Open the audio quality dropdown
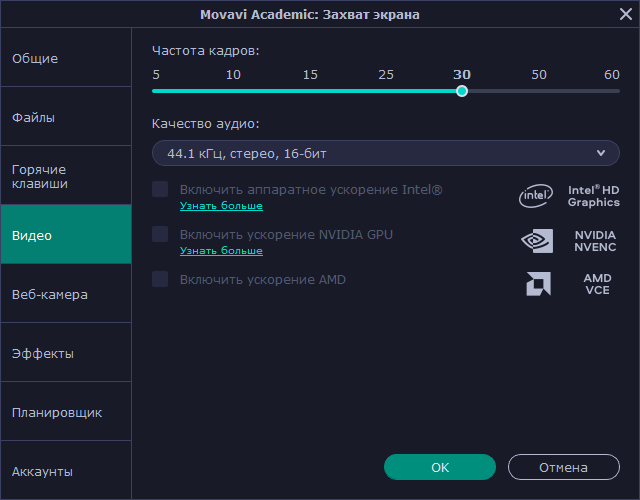This screenshot has height=500, width=640. 386,153
